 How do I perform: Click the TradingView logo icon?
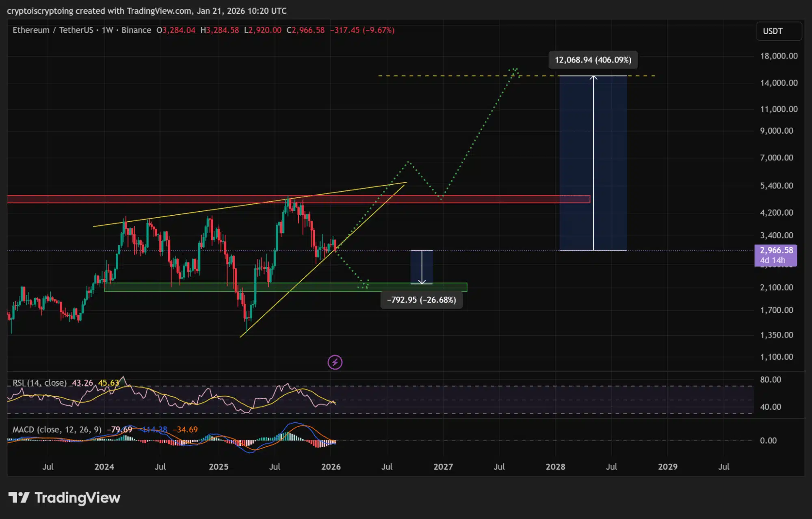[19, 497]
